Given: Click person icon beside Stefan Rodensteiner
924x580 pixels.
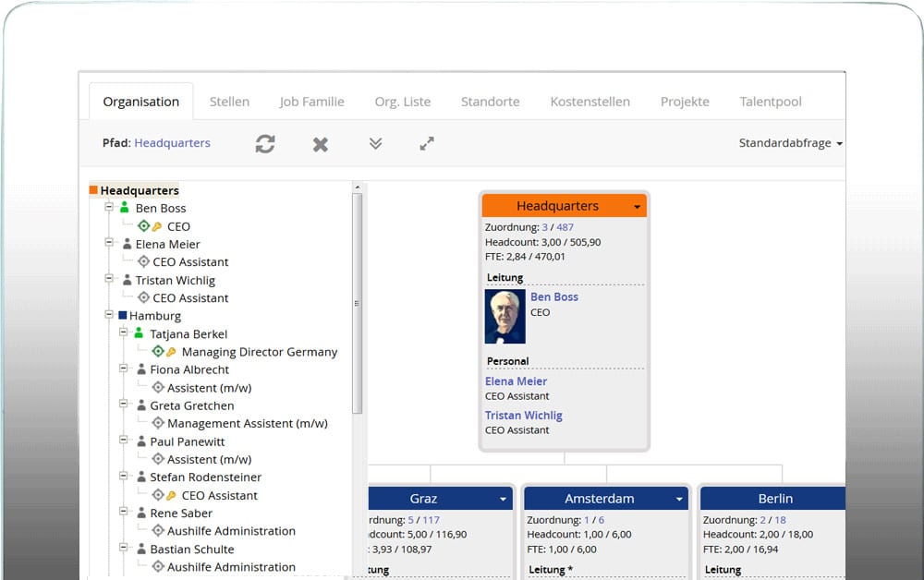Looking at the screenshot, I should 141,477.
